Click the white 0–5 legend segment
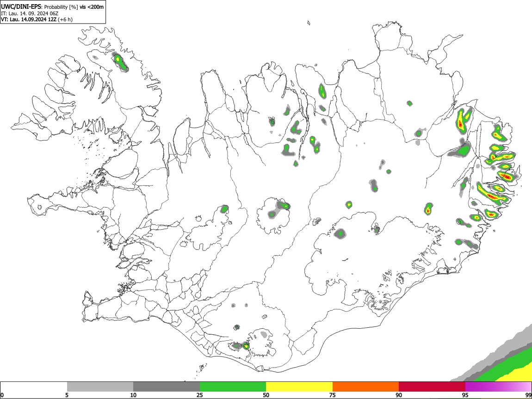532x399 pixels. [34, 387]
